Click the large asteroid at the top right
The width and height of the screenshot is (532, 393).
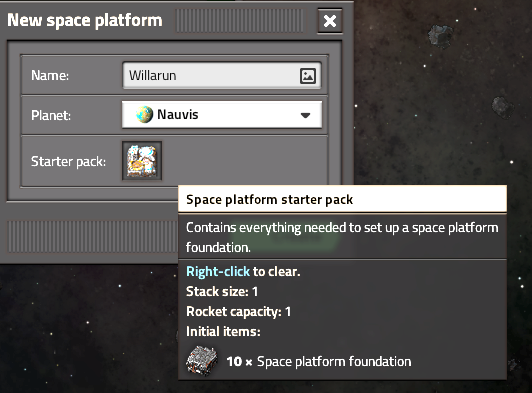[440, 35]
